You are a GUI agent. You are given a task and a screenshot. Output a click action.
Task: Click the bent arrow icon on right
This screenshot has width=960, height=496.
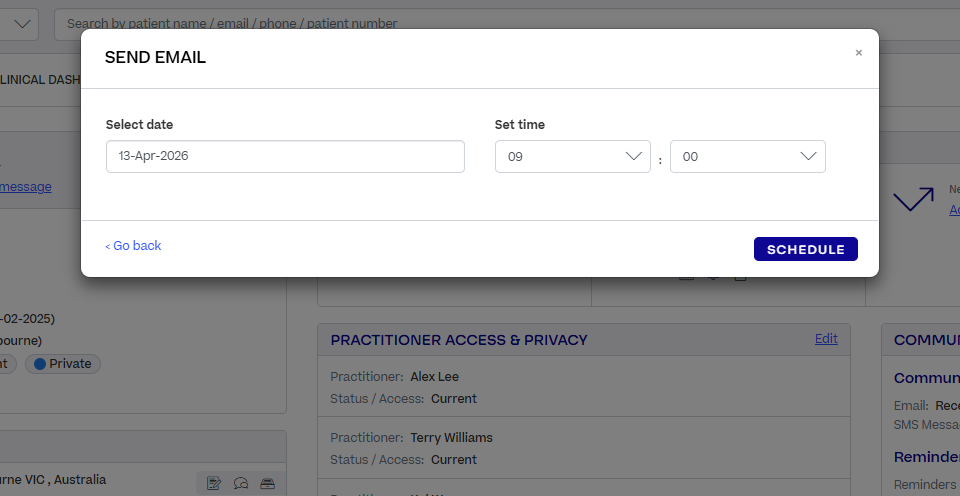(912, 200)
